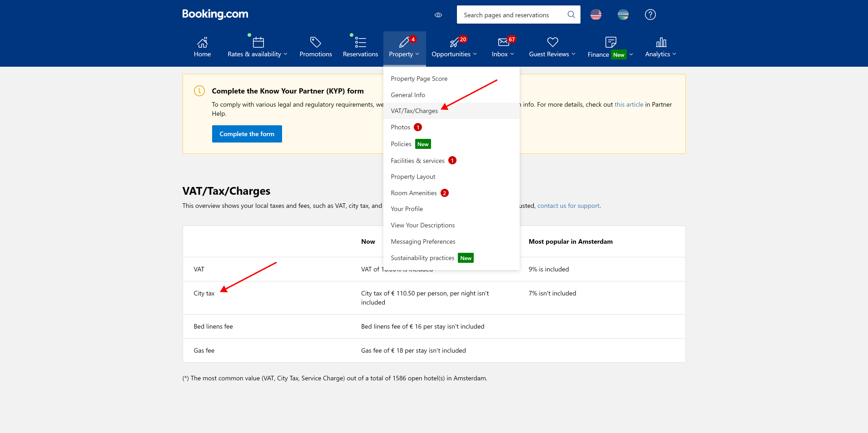Viewport: 868px width, 433px height.
Task: Open 'this article' link in KYP notice
Action: point(629,104)
